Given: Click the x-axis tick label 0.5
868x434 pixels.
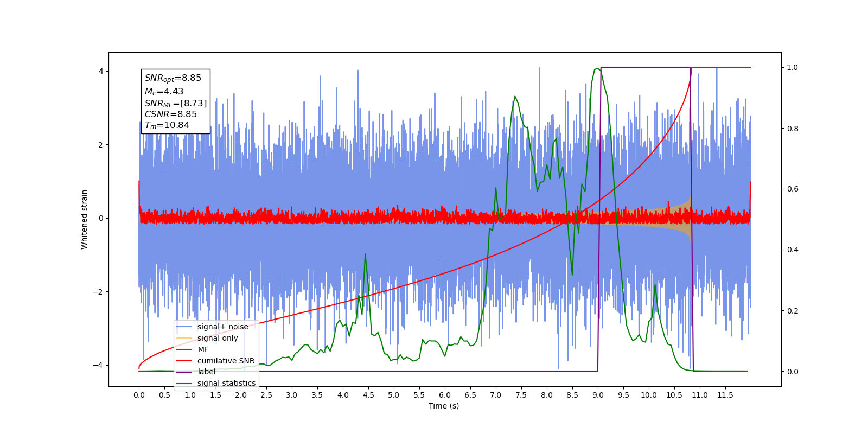Looking at the screenshot, I should [164, 395].
